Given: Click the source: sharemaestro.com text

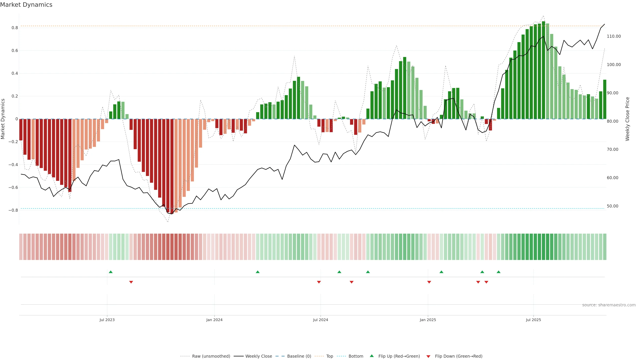Looking at the screenshot, I should click(x=609, y=305).
